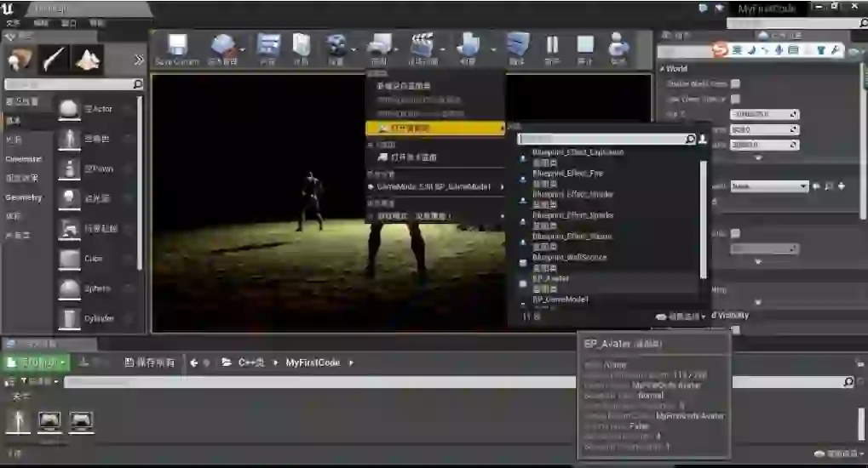Click the Save All button
868x468 pixels.
pos(149,362)
